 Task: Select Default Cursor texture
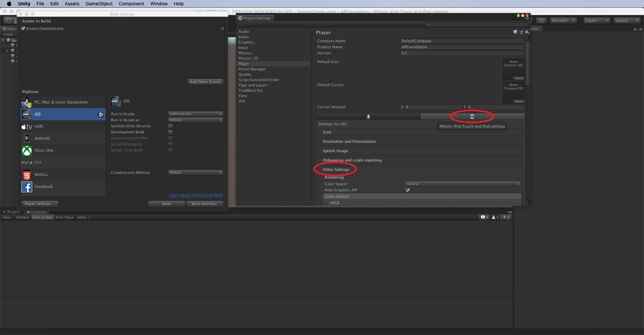pos(514,92)
